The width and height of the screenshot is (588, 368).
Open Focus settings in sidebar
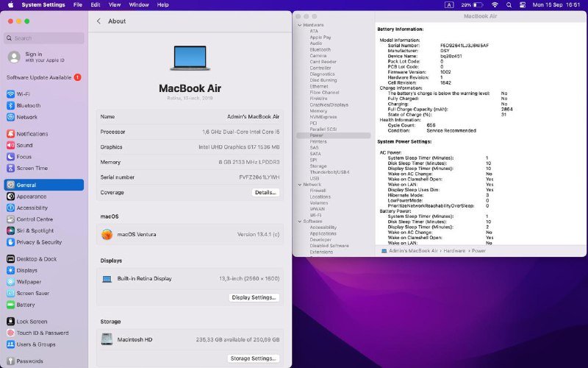pyautogui.click(x=19, y=157)
